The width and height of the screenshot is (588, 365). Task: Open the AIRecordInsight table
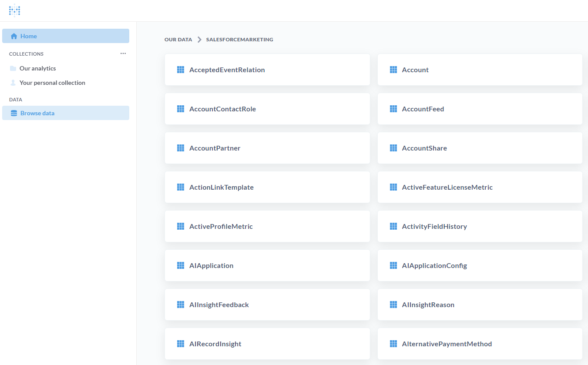pos(215,344)
